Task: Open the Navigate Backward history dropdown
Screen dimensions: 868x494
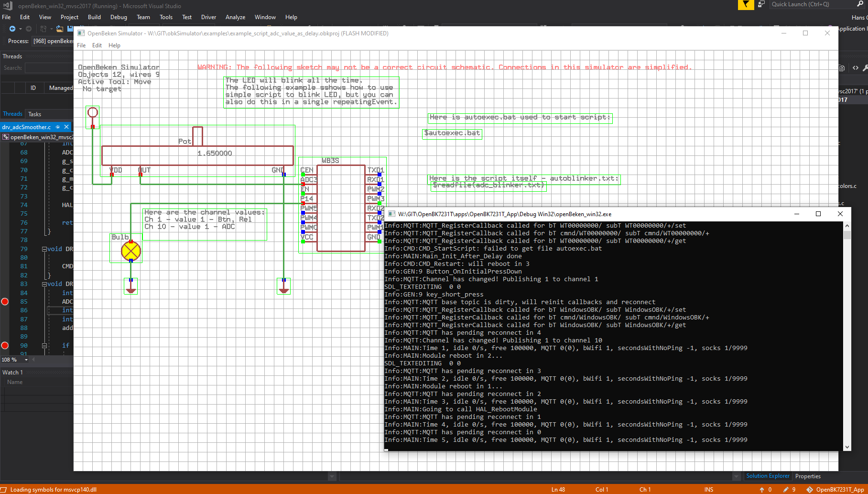Action: [20, 29]
